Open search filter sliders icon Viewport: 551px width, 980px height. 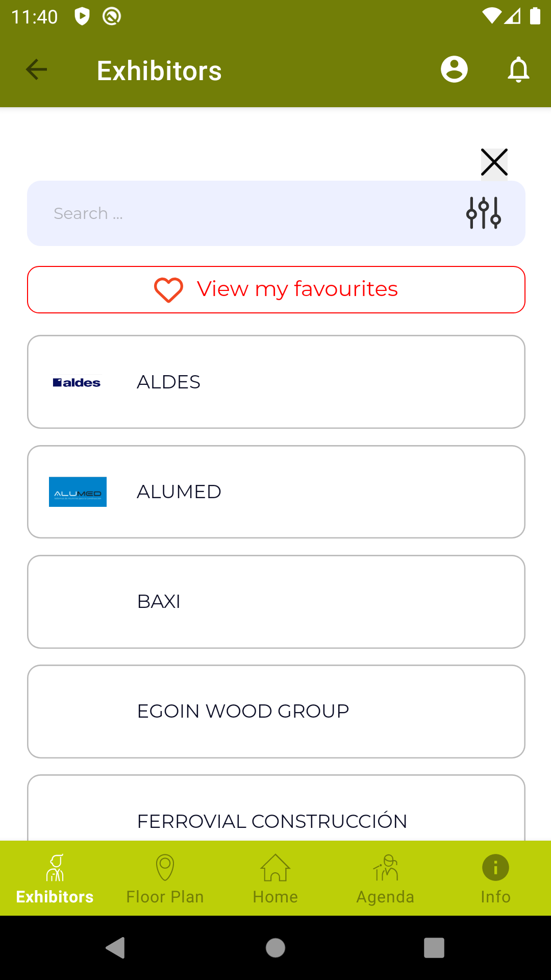[484, 213]
